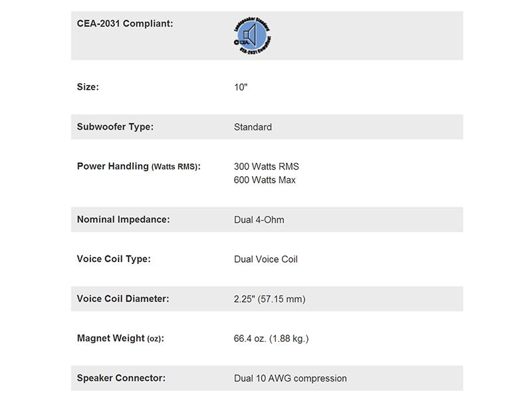Select the 2.25" (57.15 mm) diameter value
This screenshot has height=399, width=532.
click(x=269, y=299)
